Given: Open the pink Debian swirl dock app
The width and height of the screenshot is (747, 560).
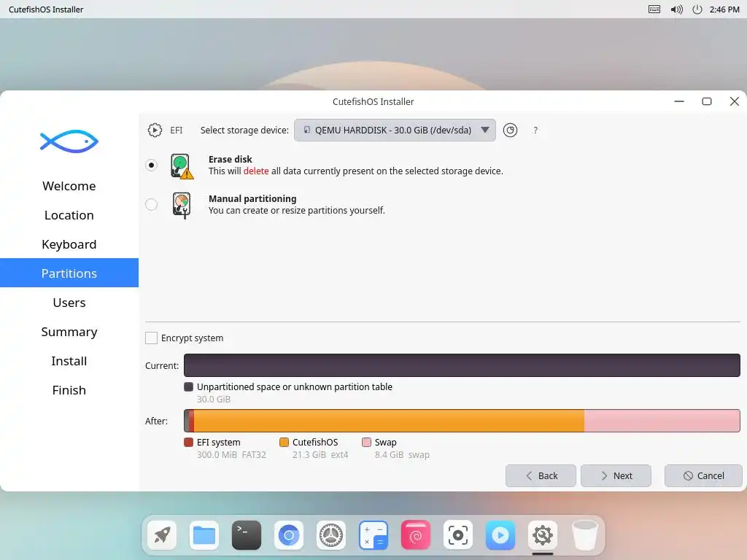Looking at the screenshot, I should pos(415,534).
